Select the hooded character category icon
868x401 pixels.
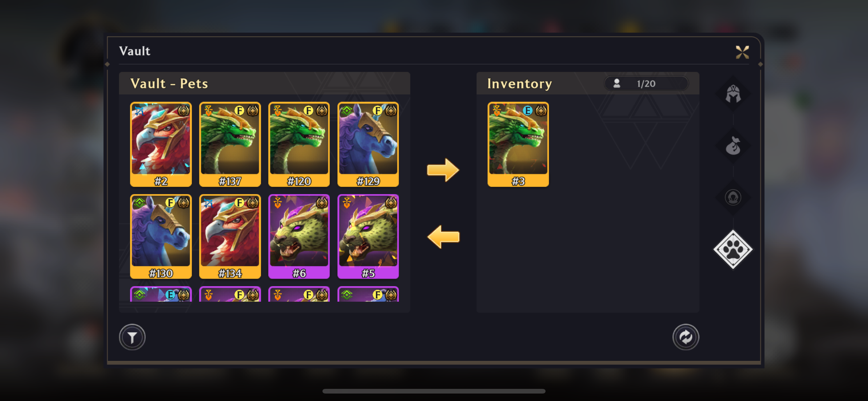point(733,197)
